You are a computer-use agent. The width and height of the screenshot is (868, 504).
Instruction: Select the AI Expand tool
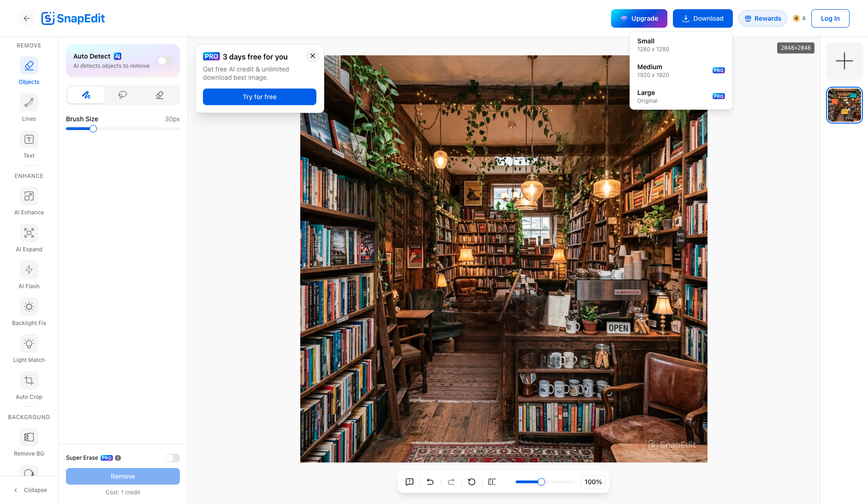click(x=29, y=238)
